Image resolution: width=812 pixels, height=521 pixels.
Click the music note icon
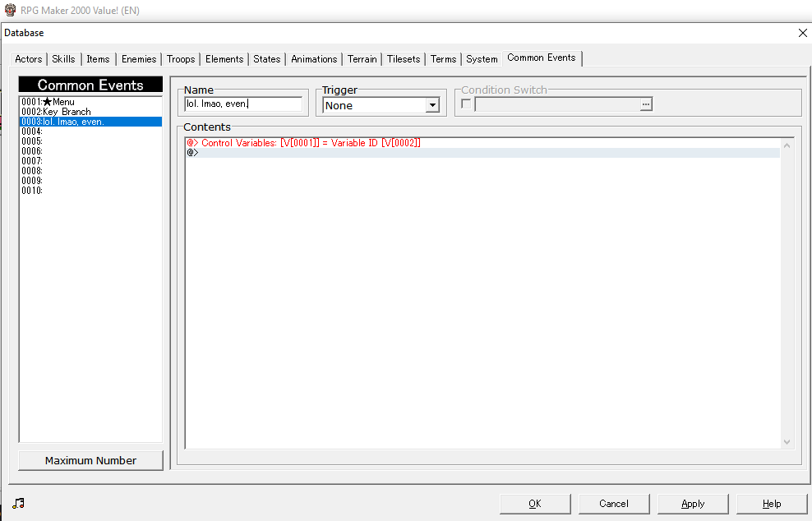pos(18,504)
